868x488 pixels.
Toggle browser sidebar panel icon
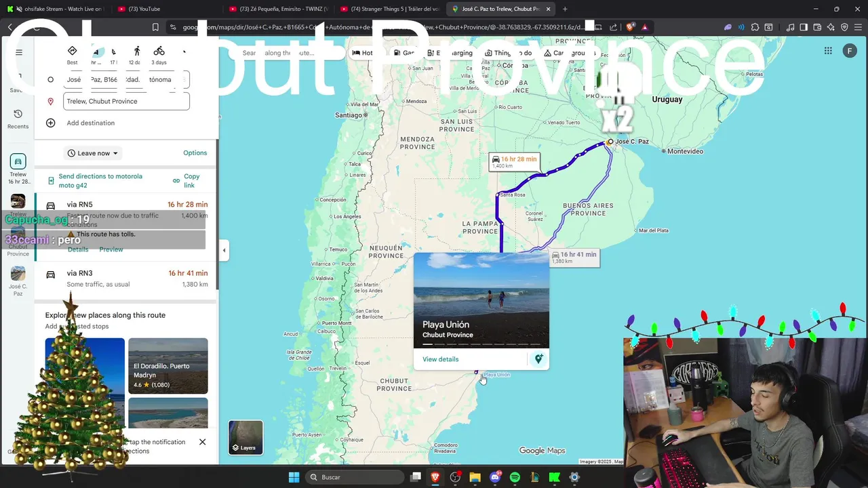coord(804,27)
